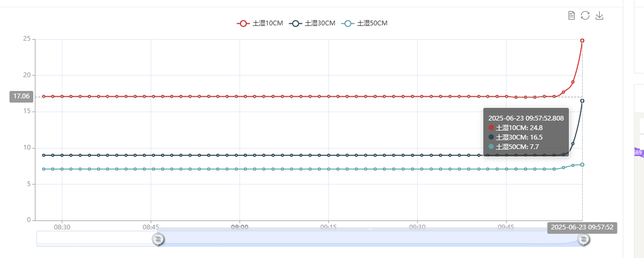Toggle 土湿10CM series in legend
The image size is (644, 258).
260,23
